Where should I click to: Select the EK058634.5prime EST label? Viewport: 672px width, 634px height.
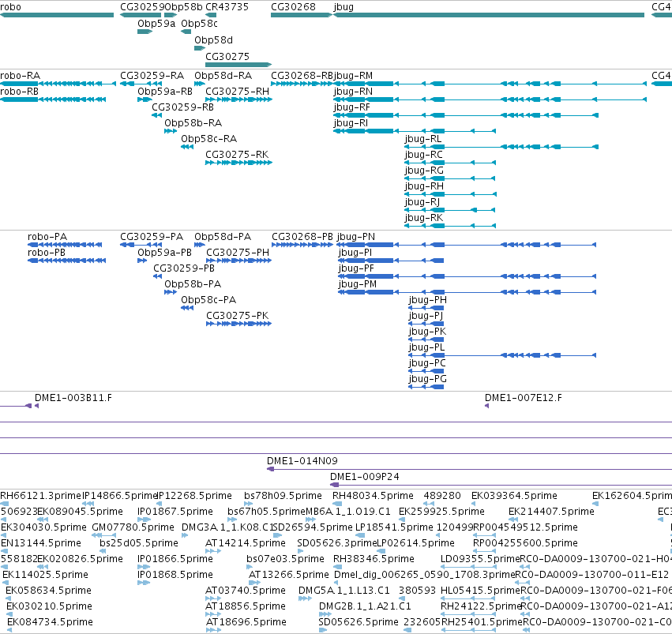pyautogui.click(x=48, y=591)
